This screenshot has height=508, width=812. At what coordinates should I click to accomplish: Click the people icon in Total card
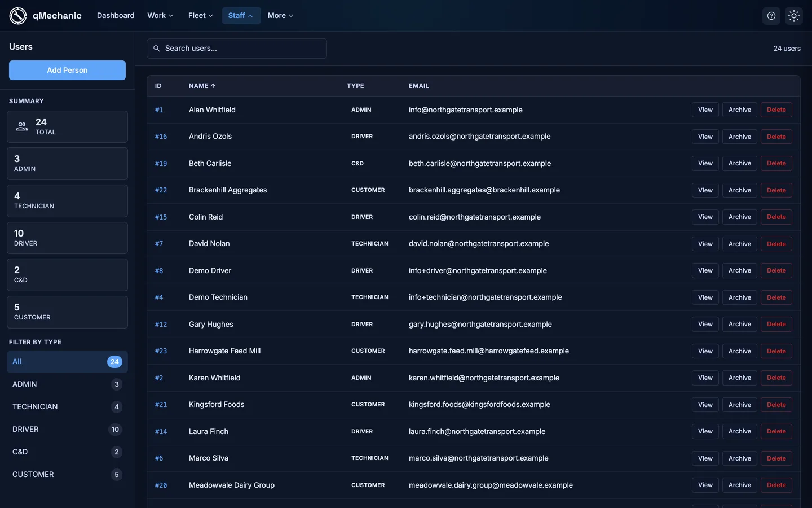(x=22, y=126)
